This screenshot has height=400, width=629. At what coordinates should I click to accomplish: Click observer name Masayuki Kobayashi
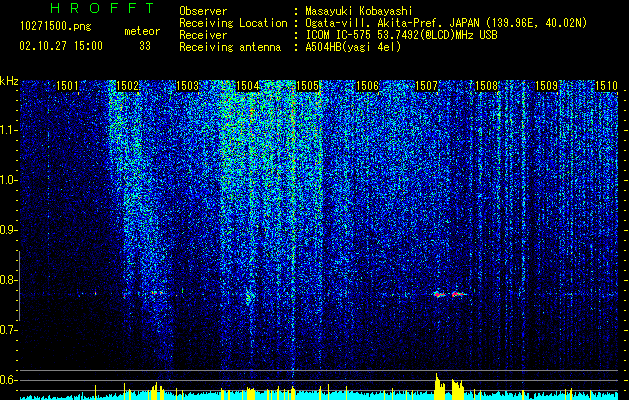[x=359, y=11]
